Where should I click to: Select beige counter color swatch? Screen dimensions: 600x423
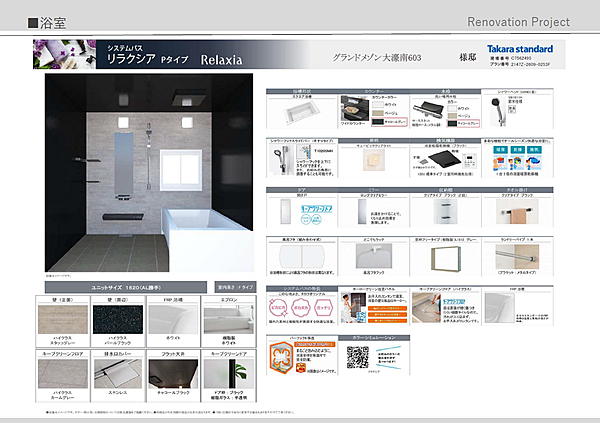pyautogui.click(x=378, y=113)
